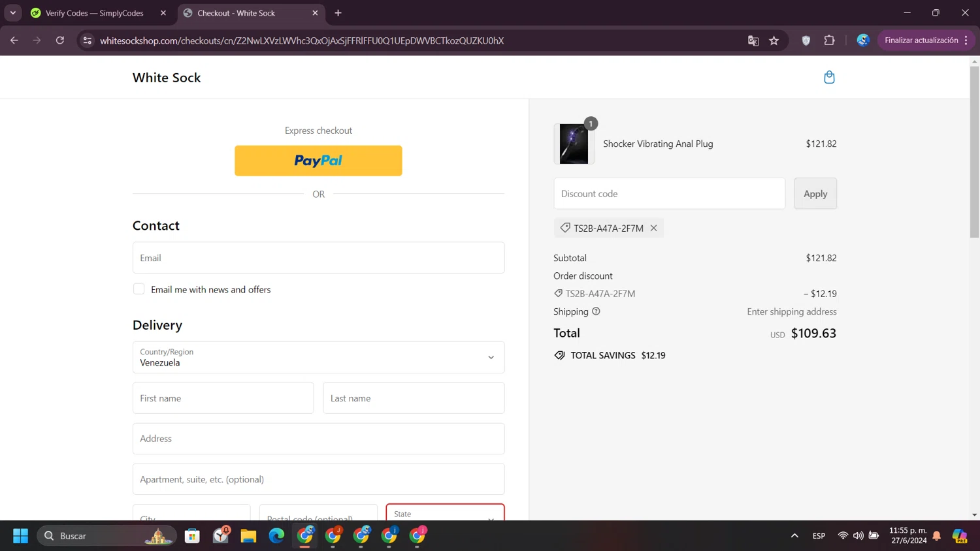Image resolution: width=980 pixels, height=551 pixels.
Task: Click the 'TOTAL SAVINGS' label
Action: [603, 356]
